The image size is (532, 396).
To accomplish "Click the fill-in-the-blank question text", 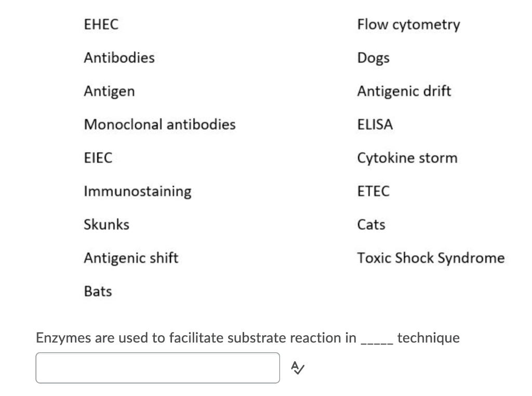I will [x=247, y=337].
